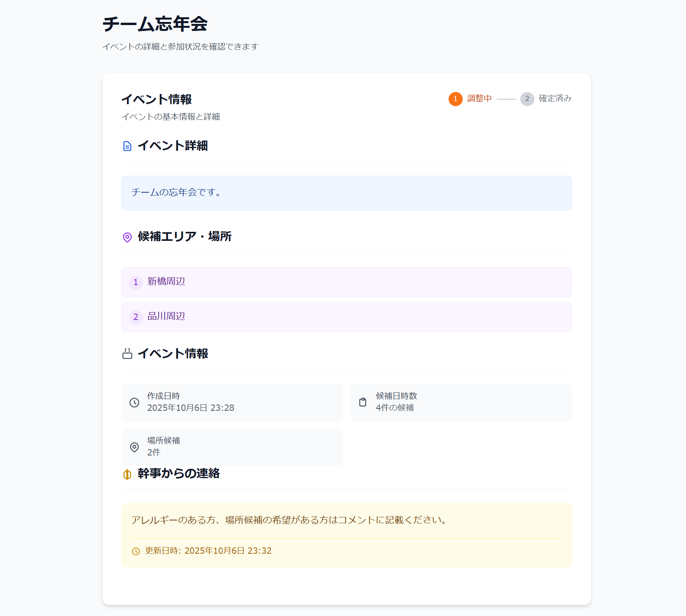
Task: Click the 調整中 status label
Action: 480,99
